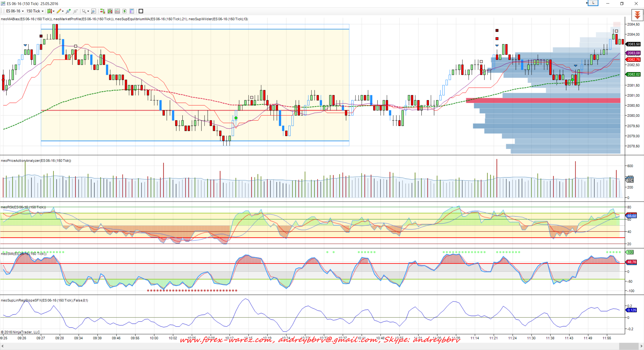644x350 pixels.
Task: Open Chart Trader panel icon
Action: point(102,11)
